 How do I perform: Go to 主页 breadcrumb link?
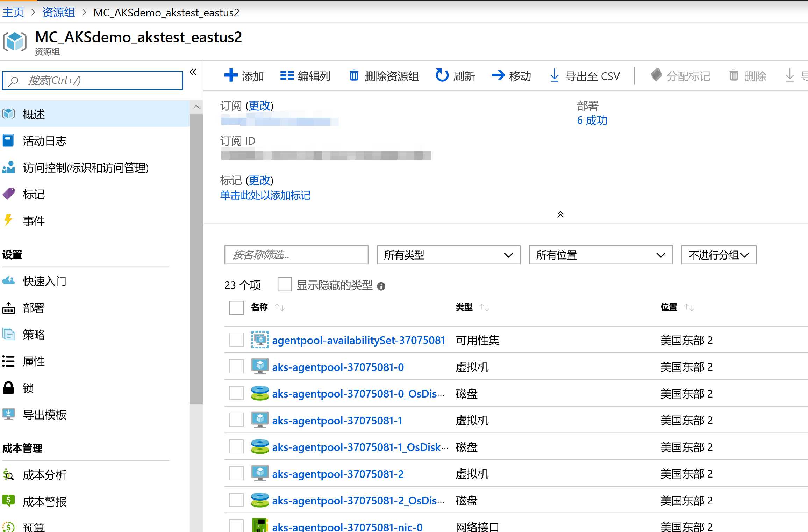click(x=13, y=13)
